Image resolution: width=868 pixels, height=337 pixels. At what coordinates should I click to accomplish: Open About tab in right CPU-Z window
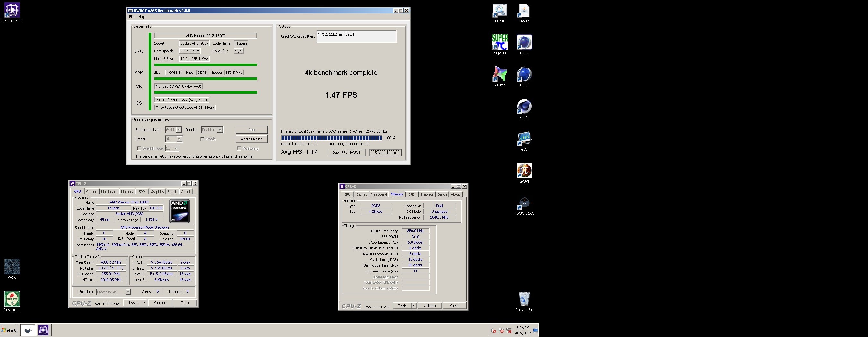(455, 194)
